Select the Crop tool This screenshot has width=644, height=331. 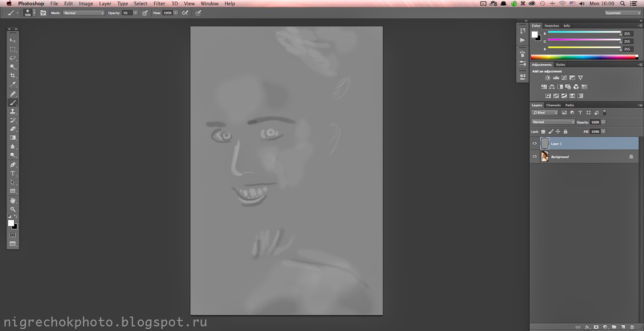pos(13,76)
